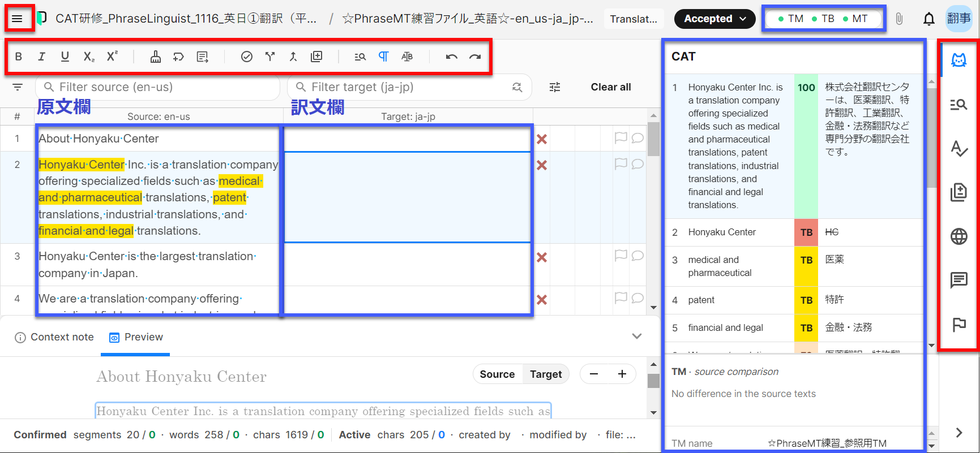Expand the right sidebar arrow
Image resolution: width=980 pixels, height=453 pixels.
coord(958,433)
